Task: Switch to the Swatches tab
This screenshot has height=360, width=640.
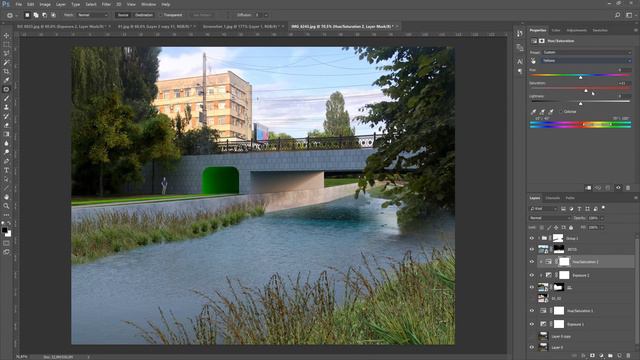Action: pos(600,30)
